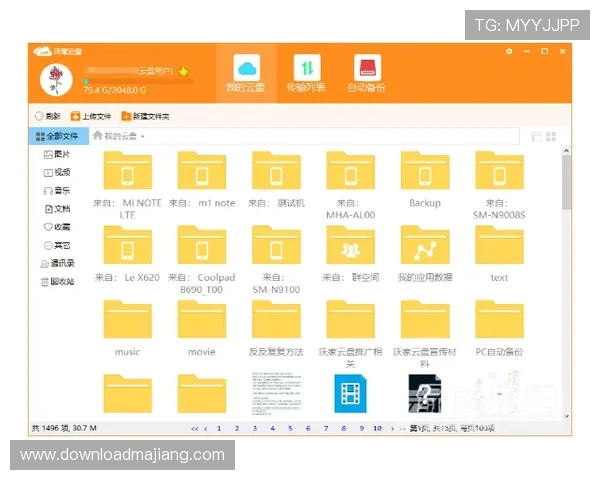Switch to the 传输列表 transfer list tab
The height and width of the screenshot is (480, 600).
306,74
